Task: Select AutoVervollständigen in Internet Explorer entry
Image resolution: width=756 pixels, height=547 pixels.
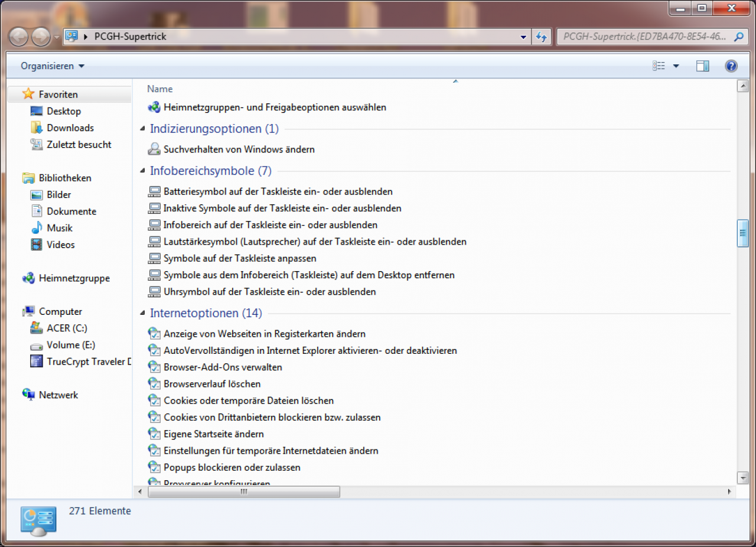Action: [310, 351]
